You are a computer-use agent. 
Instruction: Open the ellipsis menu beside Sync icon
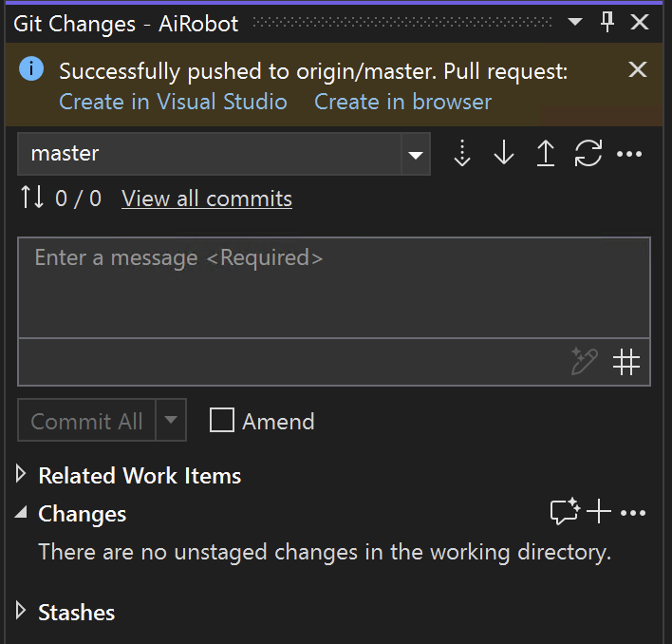[629, 154]
